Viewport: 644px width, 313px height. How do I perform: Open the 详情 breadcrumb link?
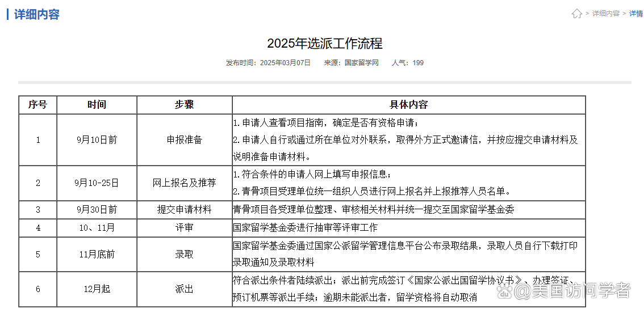pyautogui.click(x=636, y=14)
